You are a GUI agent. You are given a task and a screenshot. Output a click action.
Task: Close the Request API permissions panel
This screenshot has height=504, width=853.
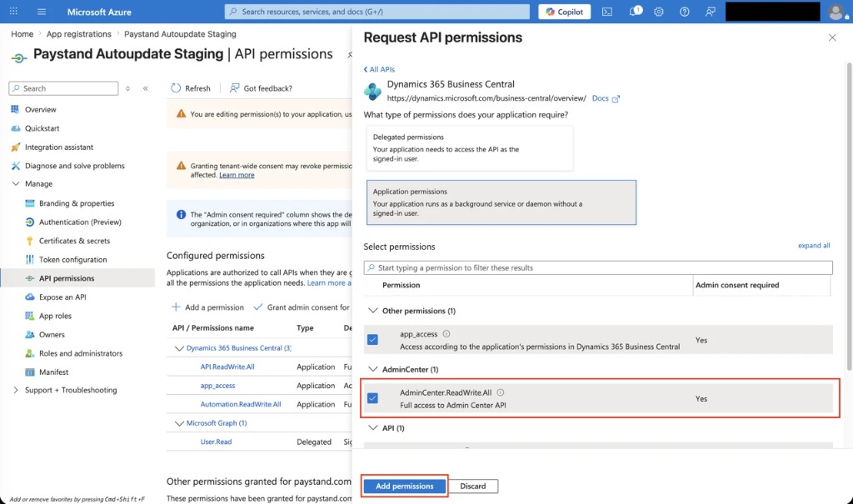[x=832, y=37]
